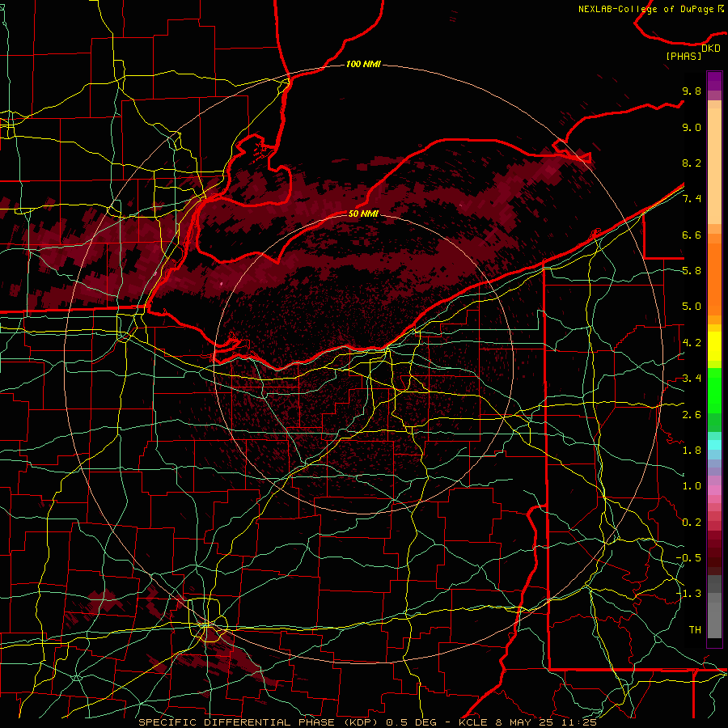Viewport: 728px width, 728px height.
Task: Click the 1.0 value on the legend
Action: point(692,486)
